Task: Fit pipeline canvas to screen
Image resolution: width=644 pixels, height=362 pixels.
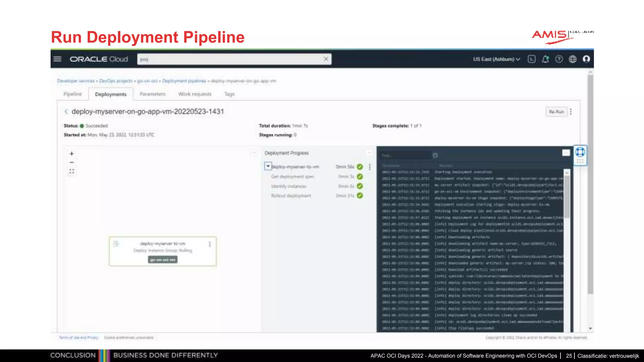Action: pyautogui.click(x=72, y=171)
